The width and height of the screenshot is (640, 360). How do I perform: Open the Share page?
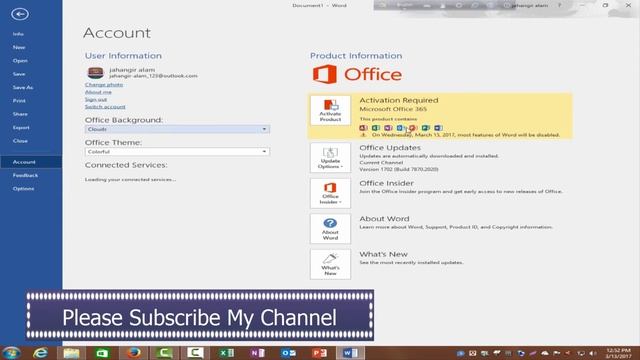(x=20, y=114)
